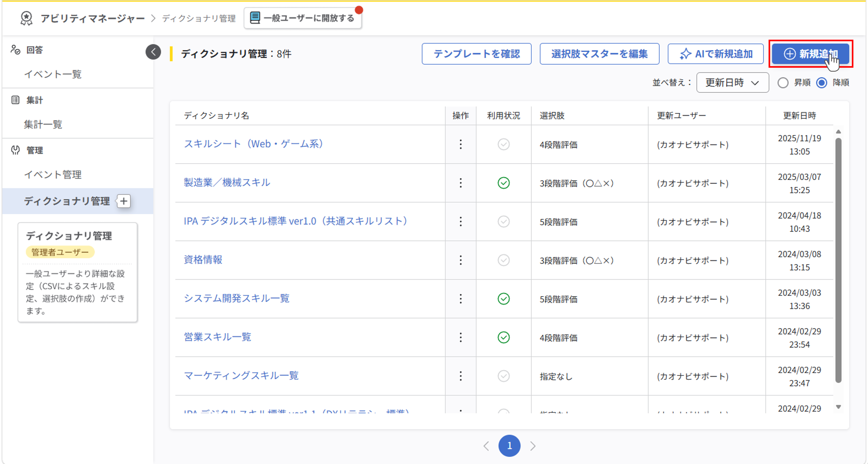
Task: Click the usage status icon for 資格情報
Action: pyautogui.click(x=503, y=260)
